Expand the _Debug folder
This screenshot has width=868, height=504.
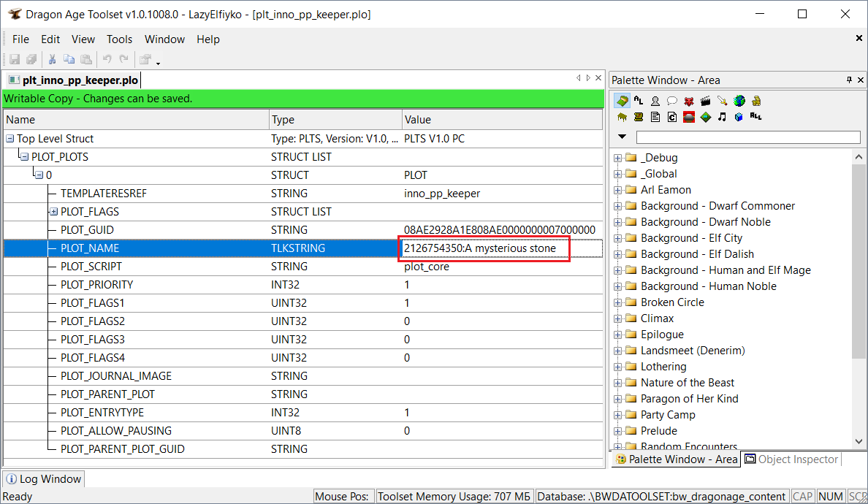coord(618,159)
